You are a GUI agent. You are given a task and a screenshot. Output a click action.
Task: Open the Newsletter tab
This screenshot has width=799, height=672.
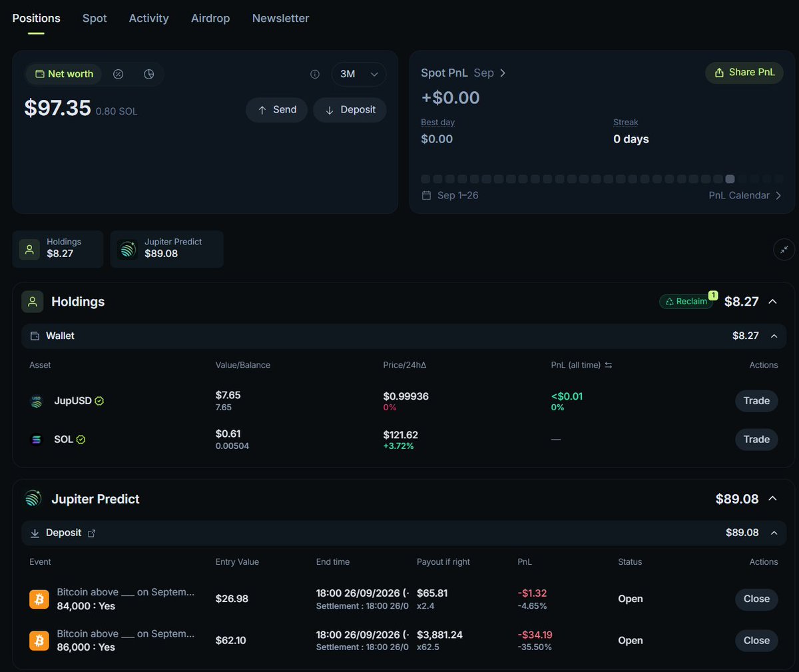(x=280, y=18)
